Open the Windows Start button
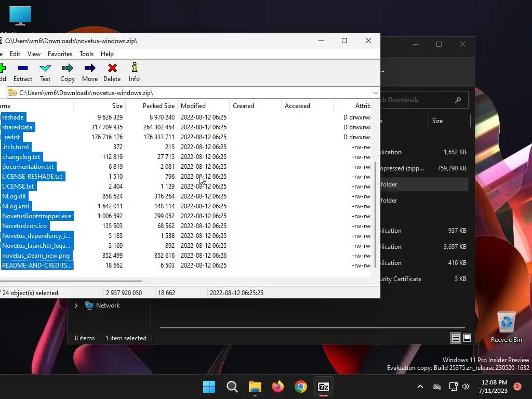The height and width of the screenshot is (399, 532). click(x=209, y=387)
